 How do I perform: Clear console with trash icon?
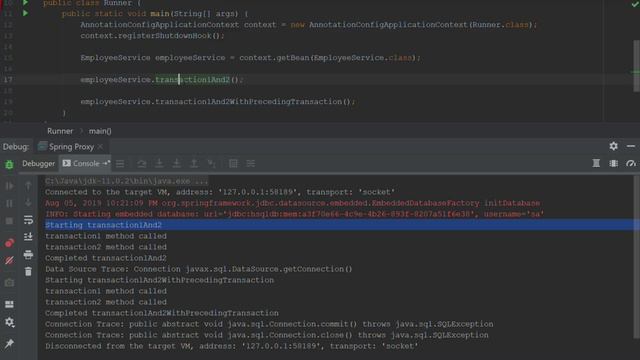[x=28, y=271]
